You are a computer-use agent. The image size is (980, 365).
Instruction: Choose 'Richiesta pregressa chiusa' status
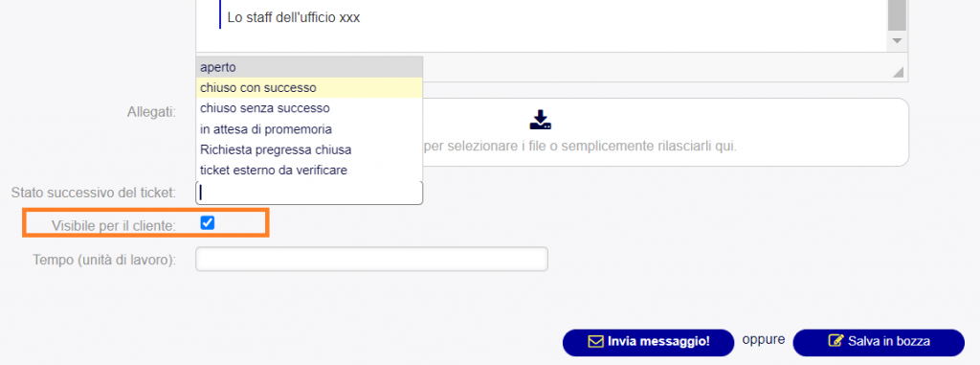[309, 149]
